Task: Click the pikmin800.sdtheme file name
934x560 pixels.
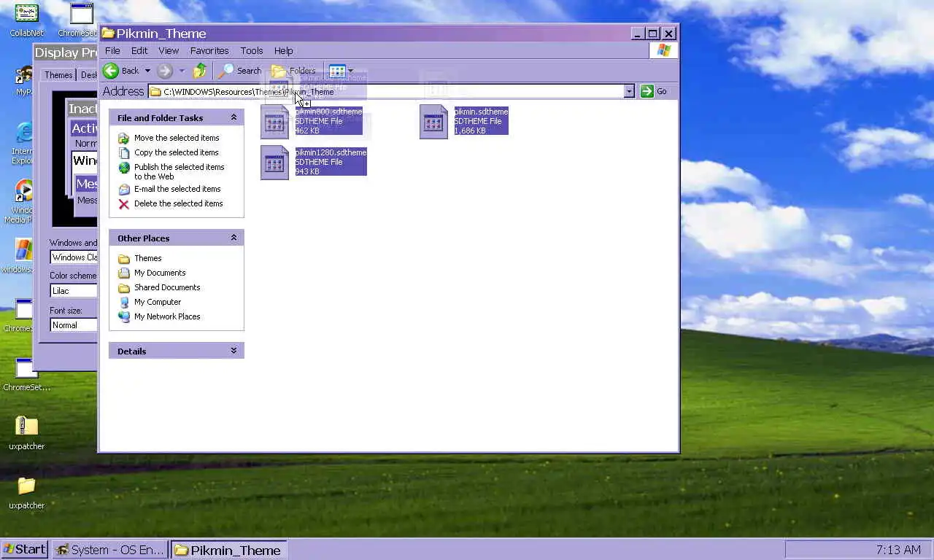Action: [x=328, y=112]
